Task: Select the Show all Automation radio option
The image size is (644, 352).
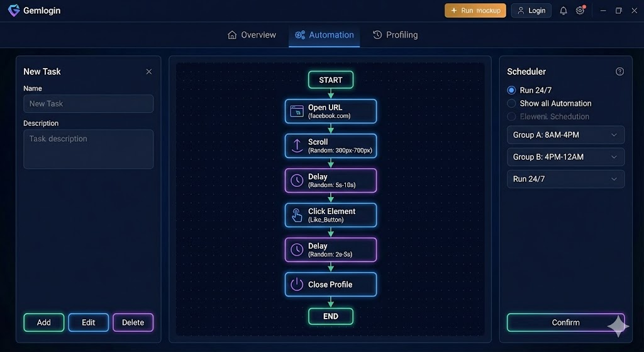Action: coord(511,103)
